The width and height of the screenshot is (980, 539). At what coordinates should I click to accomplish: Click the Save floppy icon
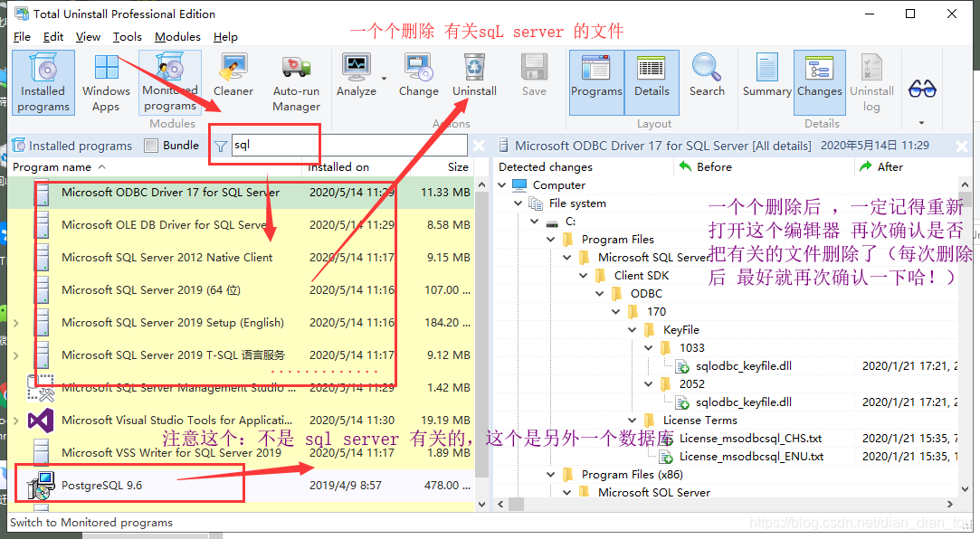click(x=534, y=68)
